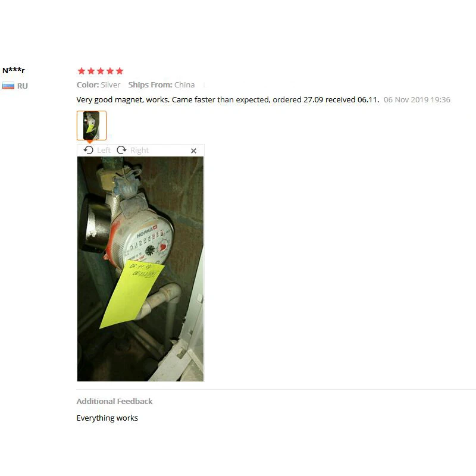Click the rotate right arrow icon
The height and width of the screenshot is (476, 476).
click(121, 150)
